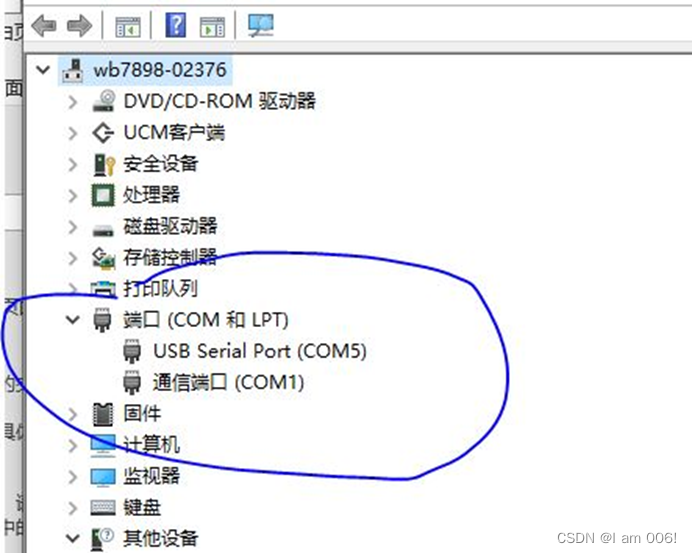The image size is (692, 553).
Task: Collapse the wb7898-02376 root node
Action: (x=43, y=70)
